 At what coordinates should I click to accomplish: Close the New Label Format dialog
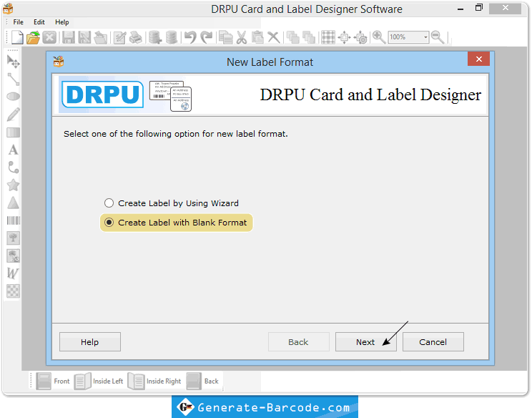coord(479,59)
